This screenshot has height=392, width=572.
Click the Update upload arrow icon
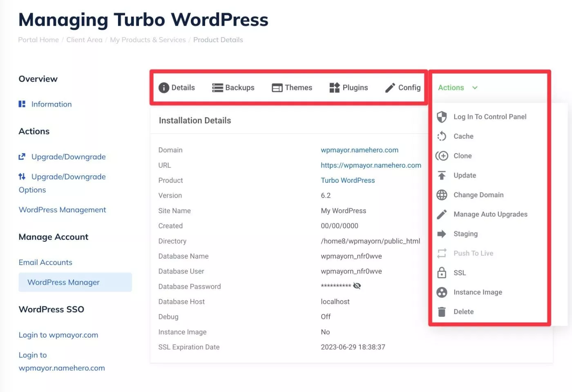coord(442,176)
